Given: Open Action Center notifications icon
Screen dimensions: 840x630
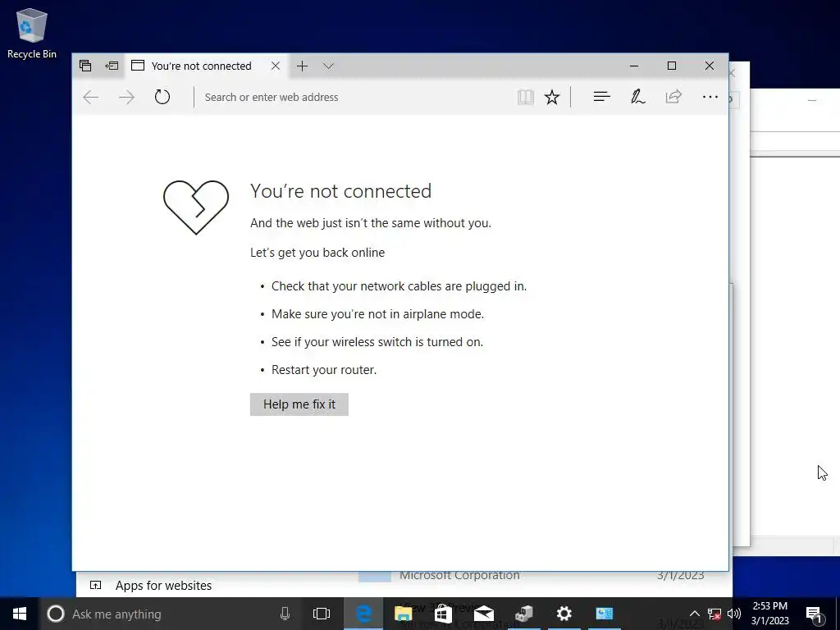Looking at the screenshot, I should tap(814, 614).
